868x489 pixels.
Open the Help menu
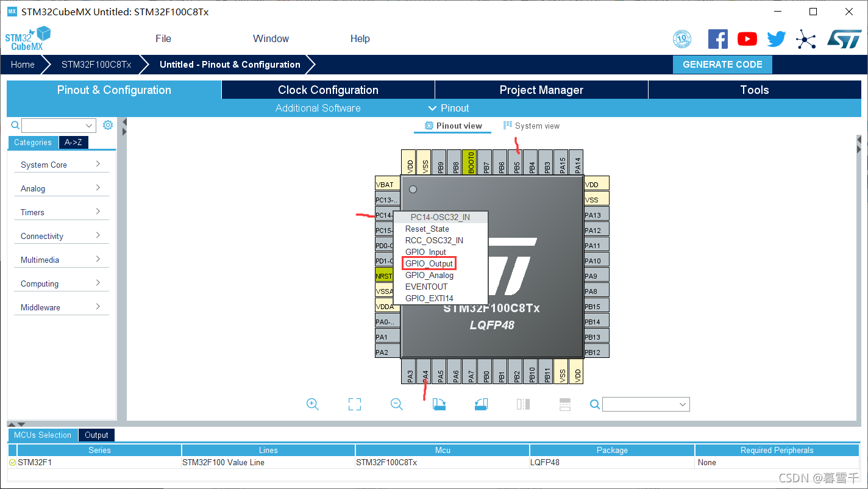[x=360, y=38]
